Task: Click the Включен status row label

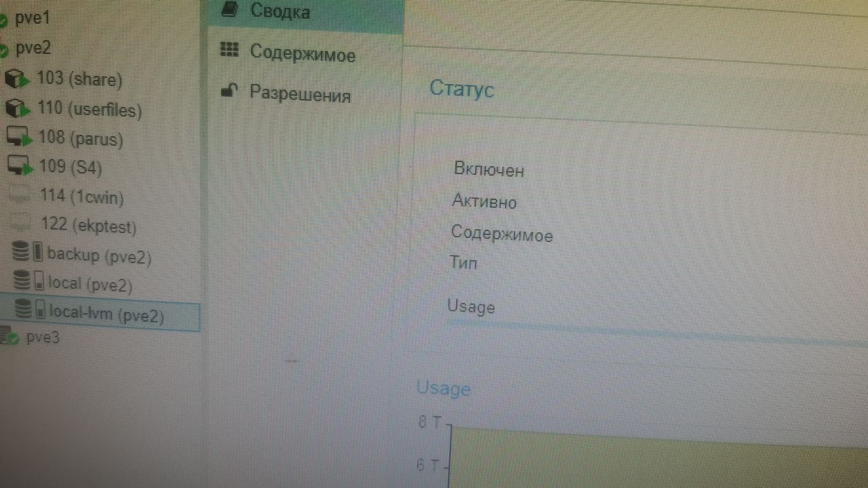Action: pos(489,170)
